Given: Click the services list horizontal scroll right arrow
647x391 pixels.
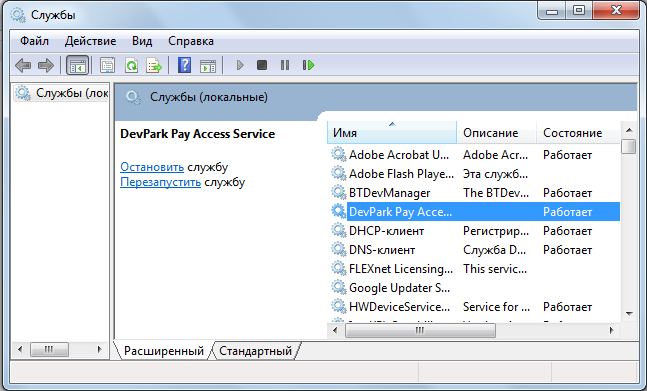Looking at the screenshot, I should (x=612, y=330).
